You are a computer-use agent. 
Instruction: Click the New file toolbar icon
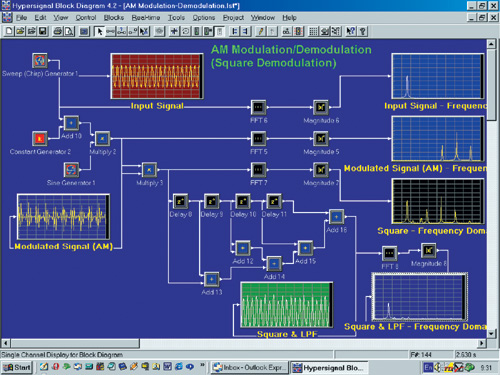click(x=9, y=31)
